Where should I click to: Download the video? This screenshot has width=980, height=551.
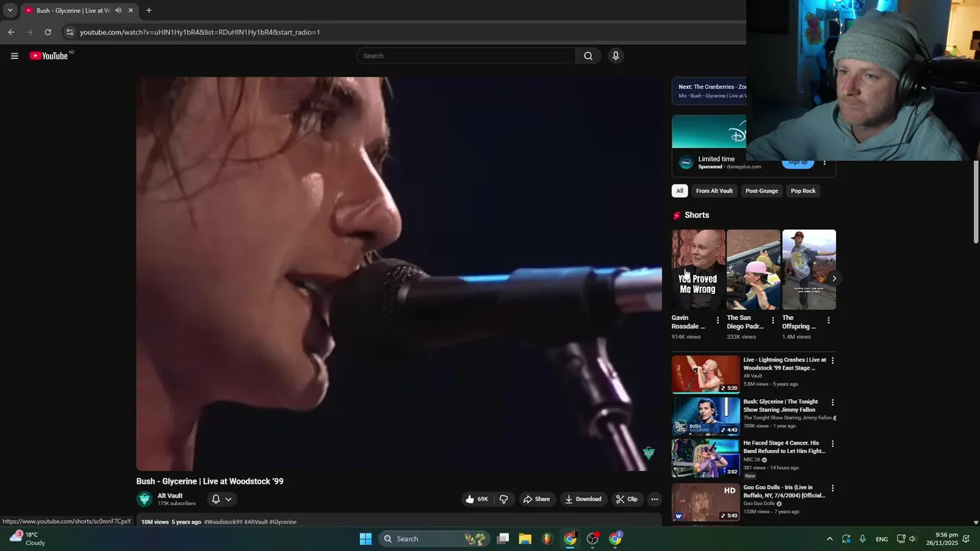pos(583,499)
